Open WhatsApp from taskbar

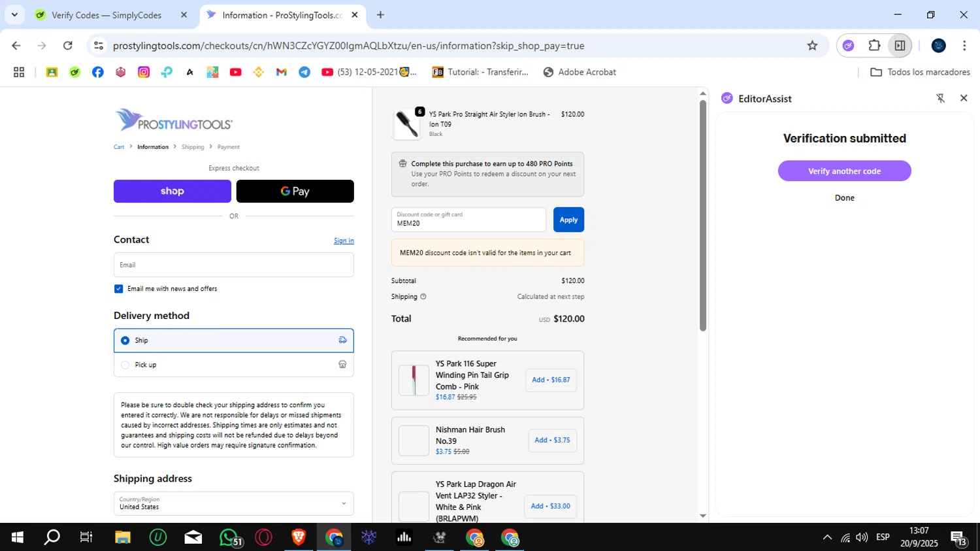click(229, 537)
